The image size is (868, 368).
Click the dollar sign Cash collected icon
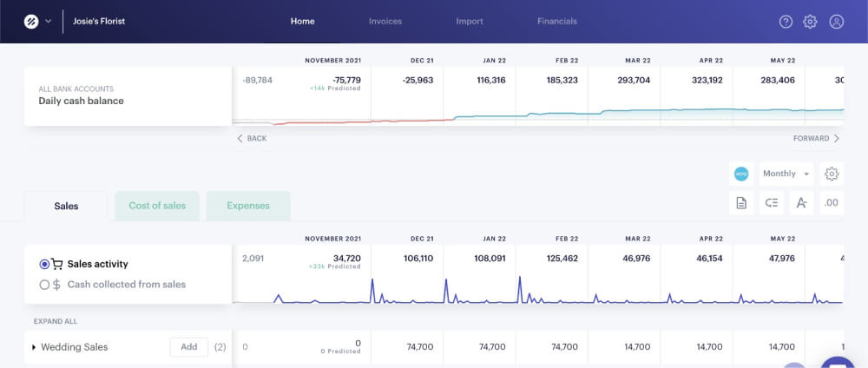[56, 285]
